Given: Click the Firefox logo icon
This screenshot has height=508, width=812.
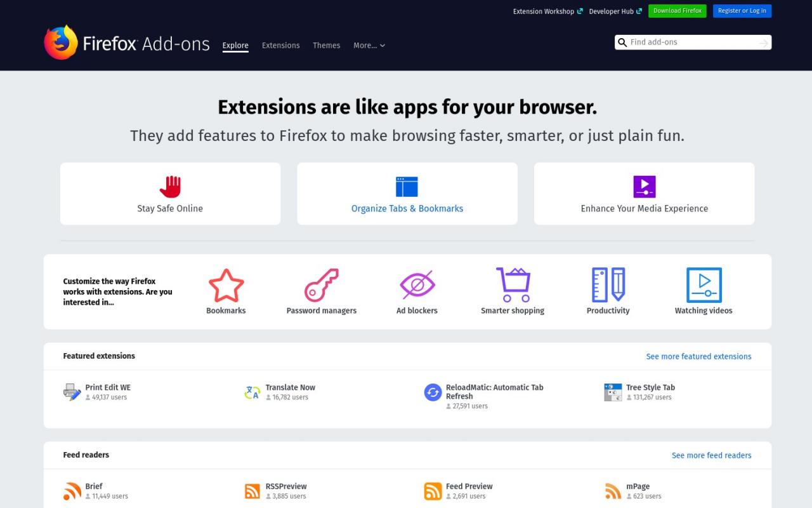Looking at the screenshot, I should click(x=61, y=43).
